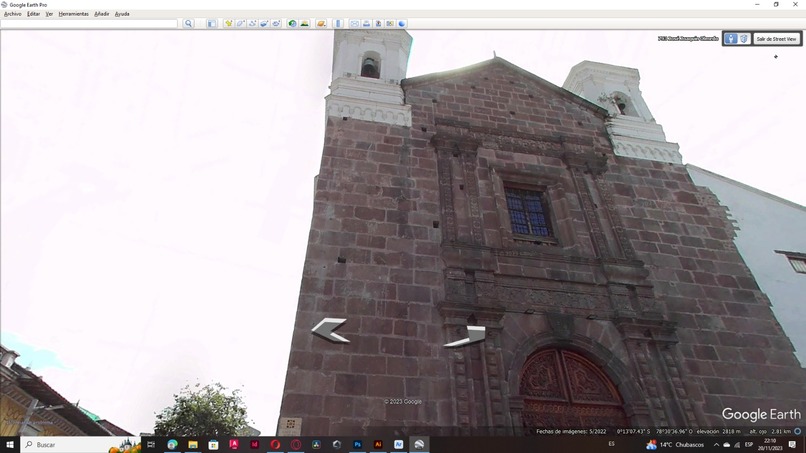Select the Add Polygon tool
Viewport: 806px width, 453px height.
240,24
